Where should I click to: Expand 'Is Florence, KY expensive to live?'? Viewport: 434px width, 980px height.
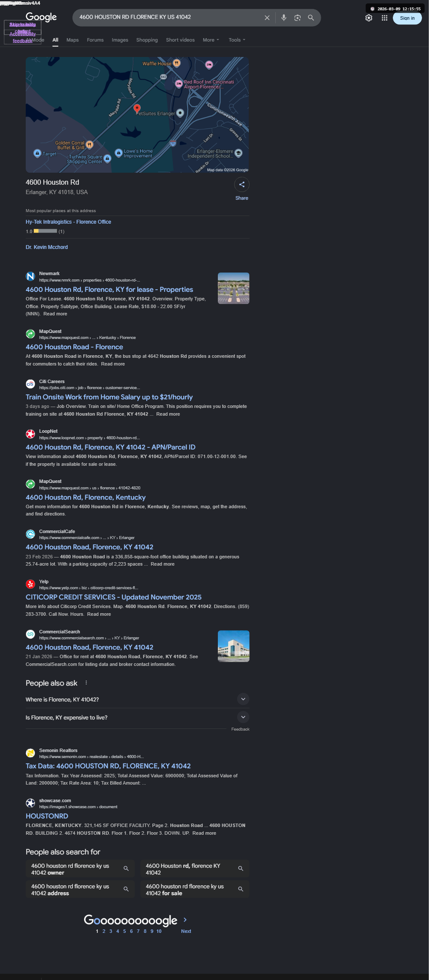pyautogui.click(x=137, y=717)
